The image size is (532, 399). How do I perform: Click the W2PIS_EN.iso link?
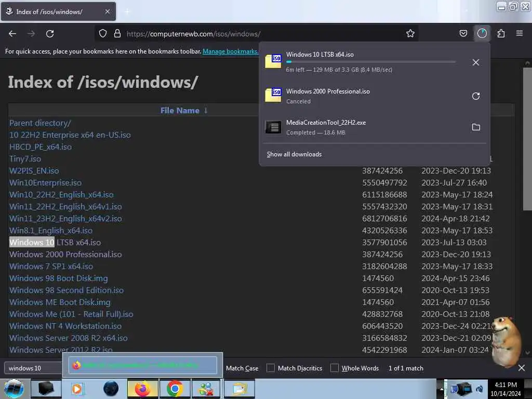[34, 170]
